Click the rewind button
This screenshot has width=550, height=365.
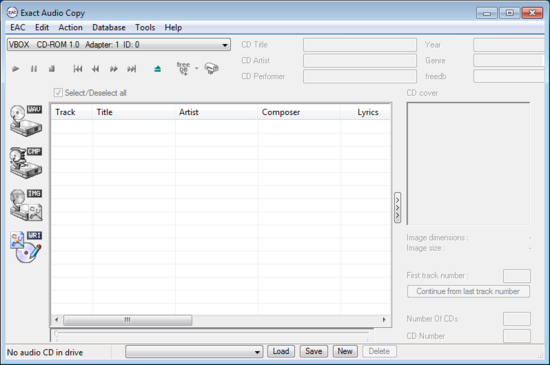(95, 69)
